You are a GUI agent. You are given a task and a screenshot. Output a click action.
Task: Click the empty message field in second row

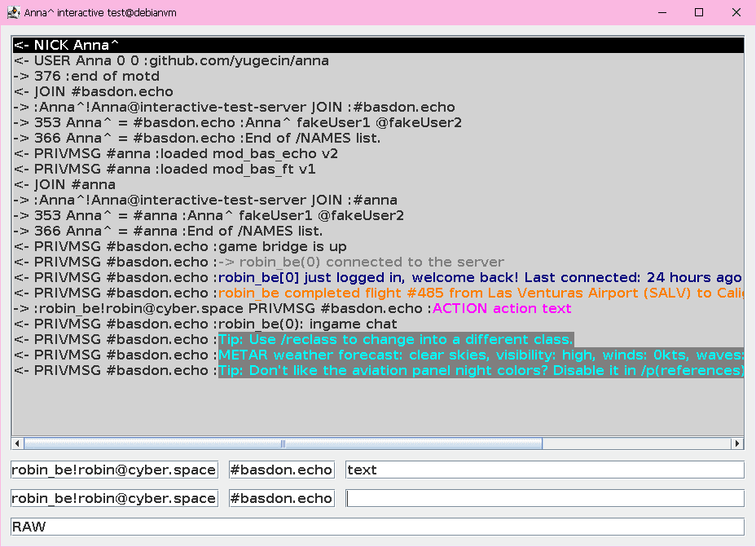(x=544, y=498)
